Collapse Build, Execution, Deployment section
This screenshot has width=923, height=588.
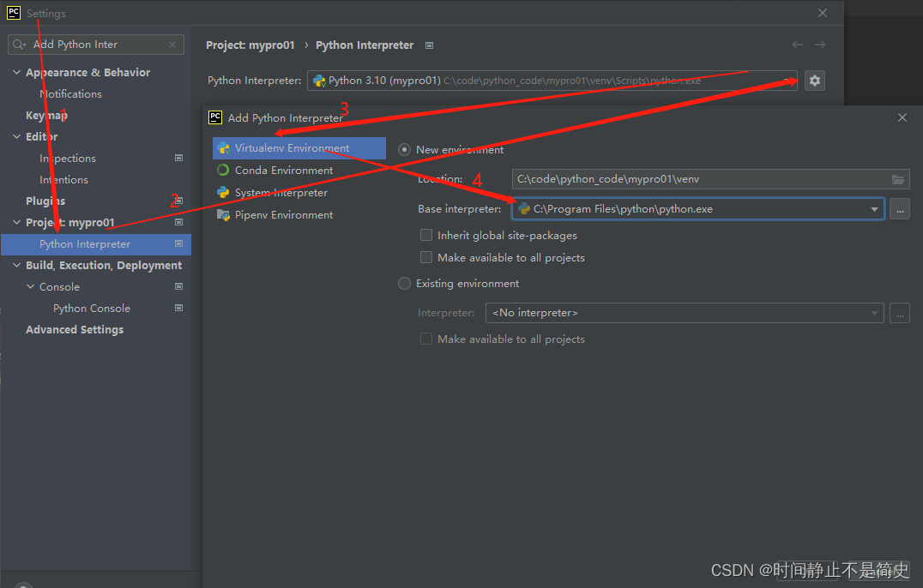[x=16, y=265]
